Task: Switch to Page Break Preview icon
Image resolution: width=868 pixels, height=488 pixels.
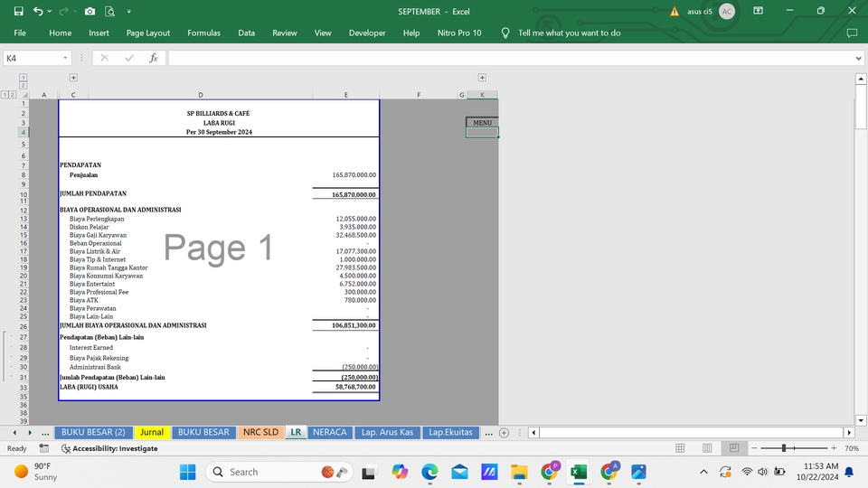Action: [734, 448]
